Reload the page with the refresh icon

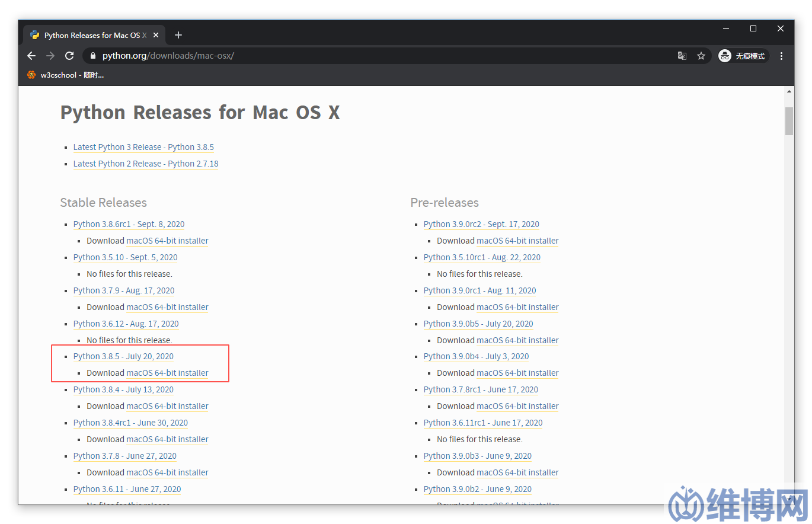pos(69,56)
